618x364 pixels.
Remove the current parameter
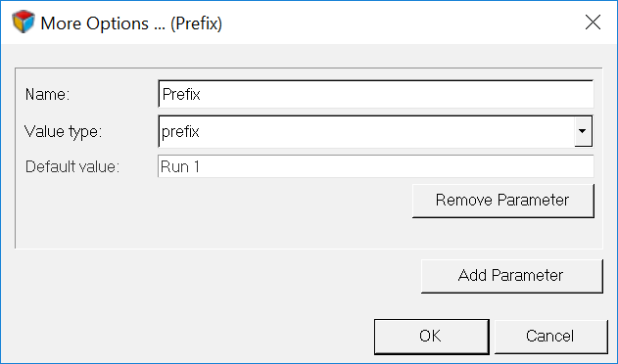pos(502,201)
